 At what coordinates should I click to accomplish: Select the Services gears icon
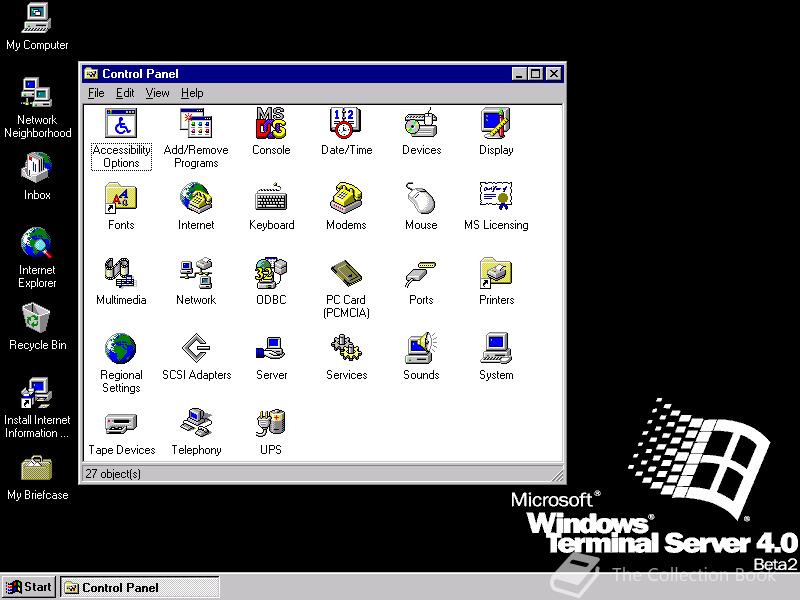pyautogui.click(x=346, y=348)
